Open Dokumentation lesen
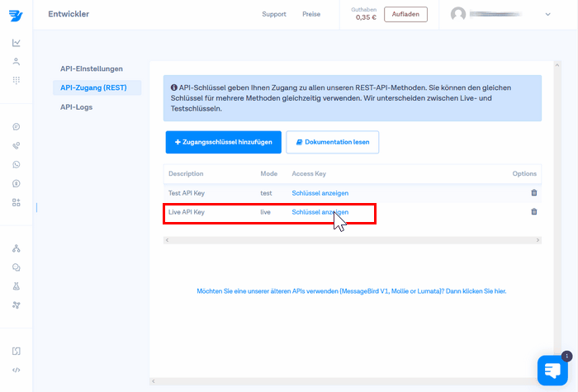Viewport: 578px width, 392px height. click(x=332, y=143)
